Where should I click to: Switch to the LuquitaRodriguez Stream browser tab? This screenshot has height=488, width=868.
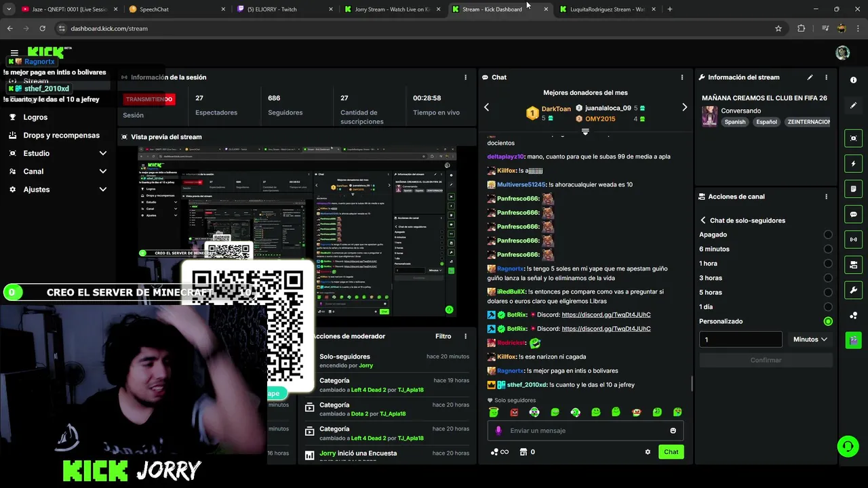608,9
